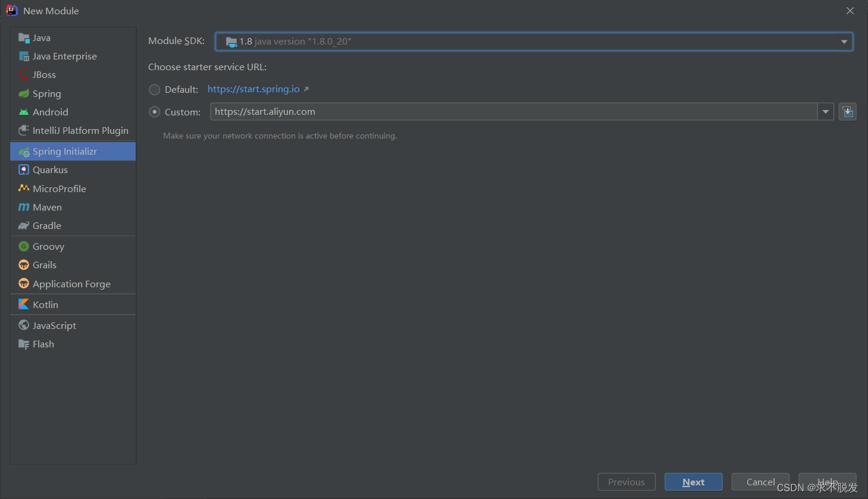Select the Default starter service URL radio

[x=154, y=89]
